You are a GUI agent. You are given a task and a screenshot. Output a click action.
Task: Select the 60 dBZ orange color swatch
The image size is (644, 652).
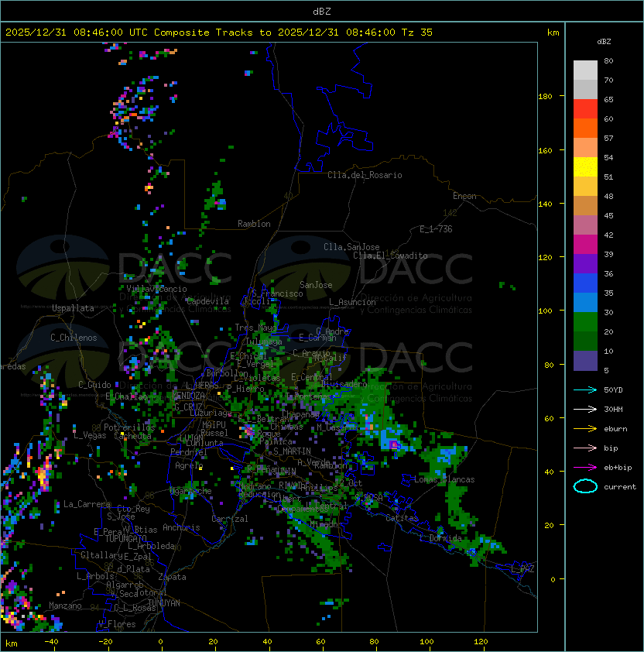585,128
